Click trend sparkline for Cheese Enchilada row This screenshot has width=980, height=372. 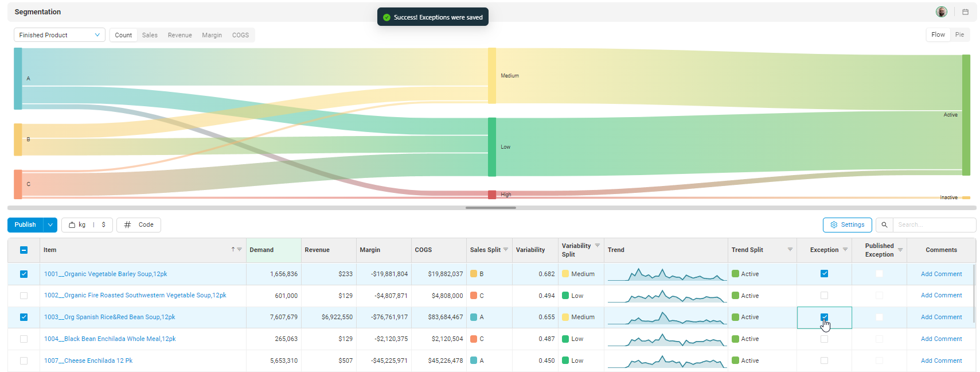[x=667, y=361]
